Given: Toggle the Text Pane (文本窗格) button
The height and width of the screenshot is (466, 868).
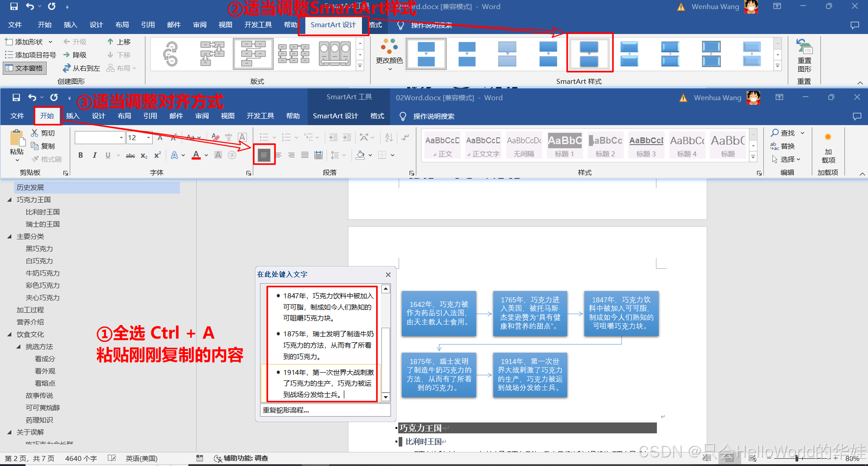Looking at the screenshot, I should click(24, 68).
